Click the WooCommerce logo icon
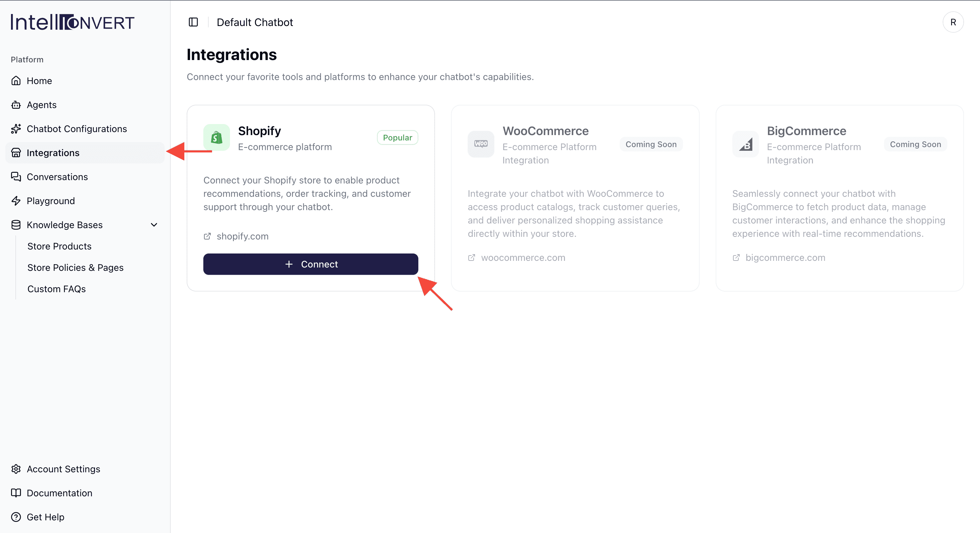 tap(481, 144)
